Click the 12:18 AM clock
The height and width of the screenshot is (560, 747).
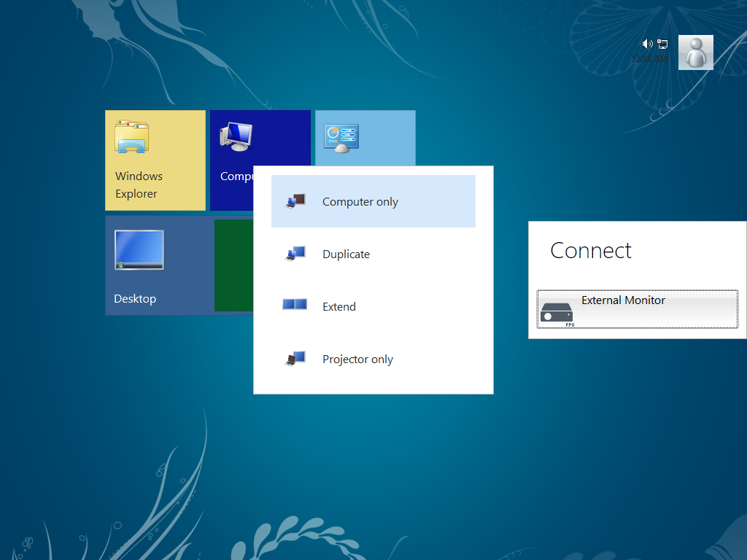(x=649, y=58)
